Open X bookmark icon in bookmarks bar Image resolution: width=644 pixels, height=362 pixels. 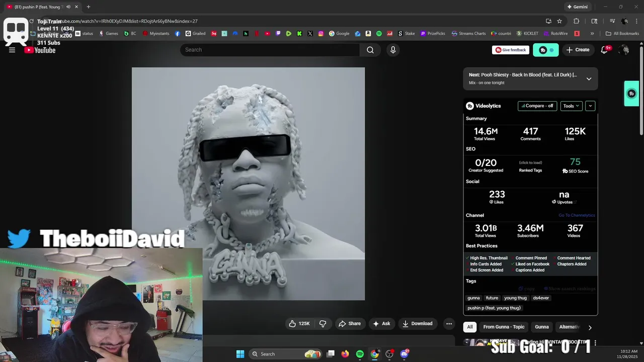click(310, 34)
